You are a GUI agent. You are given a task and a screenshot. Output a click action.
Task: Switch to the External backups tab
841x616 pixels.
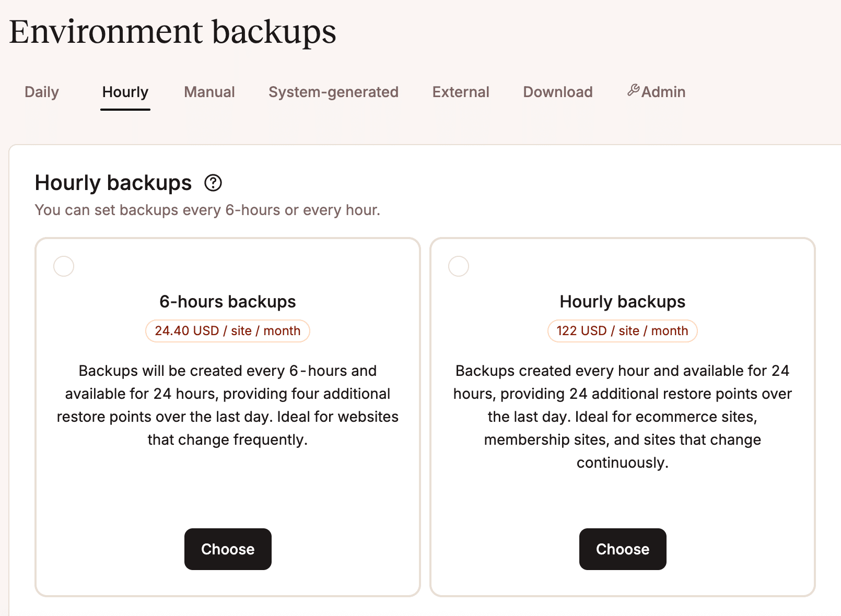pyautogui.click(x=460, y=92)
